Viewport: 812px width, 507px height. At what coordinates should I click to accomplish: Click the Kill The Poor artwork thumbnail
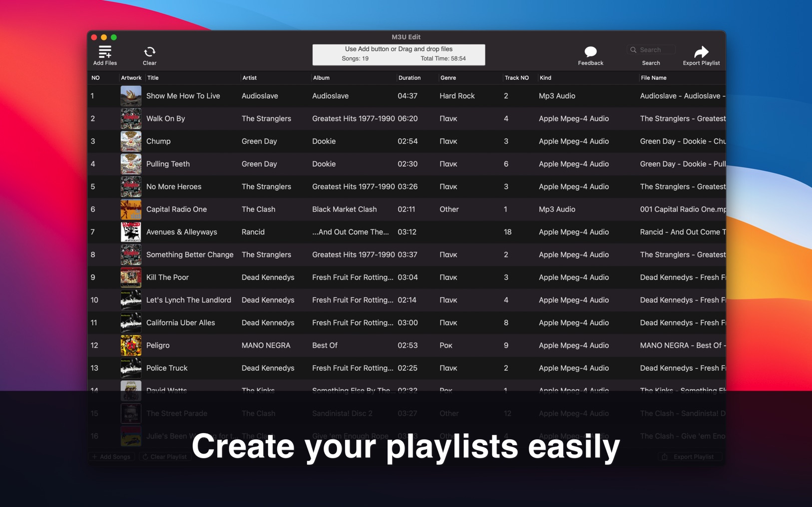coord(131,277)
